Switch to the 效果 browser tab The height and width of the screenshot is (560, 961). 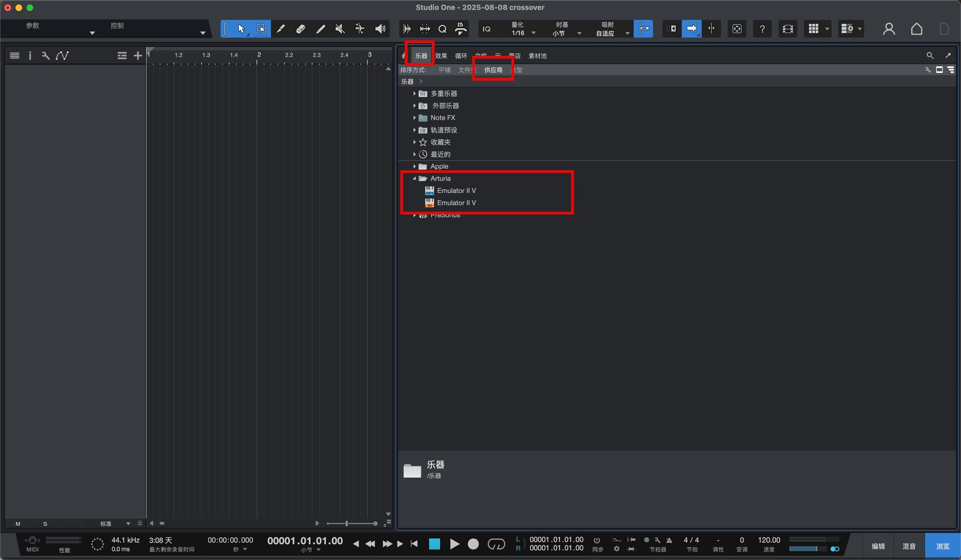(x=441, y=56)
